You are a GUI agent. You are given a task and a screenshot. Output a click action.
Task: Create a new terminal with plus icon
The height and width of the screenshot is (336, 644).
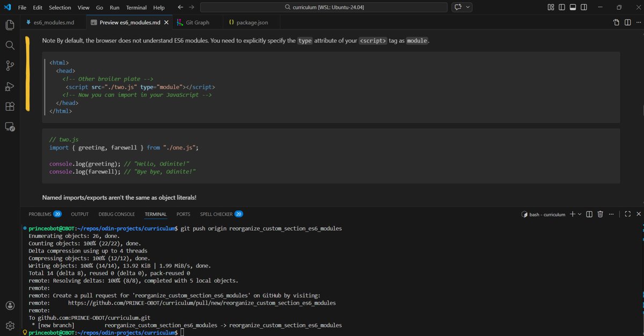point(573,214)
